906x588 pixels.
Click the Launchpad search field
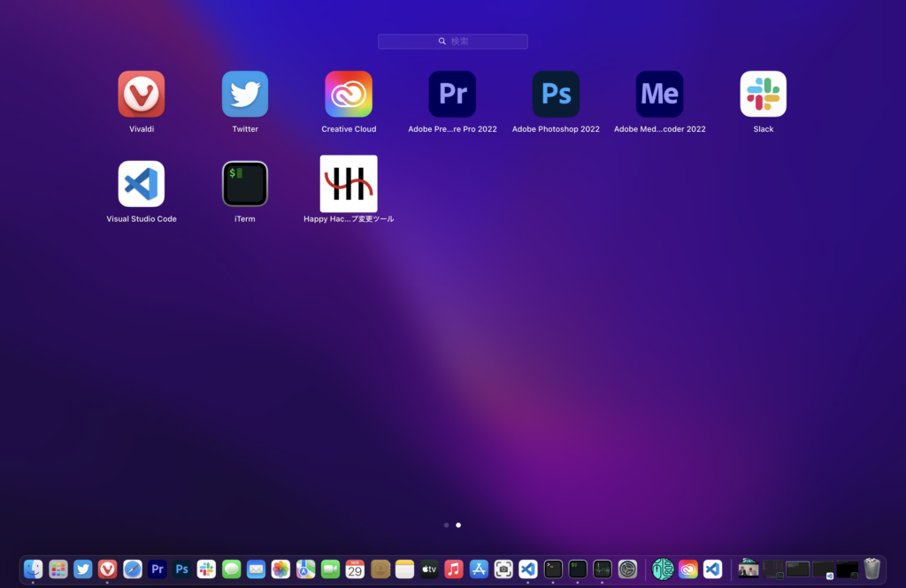452,41
